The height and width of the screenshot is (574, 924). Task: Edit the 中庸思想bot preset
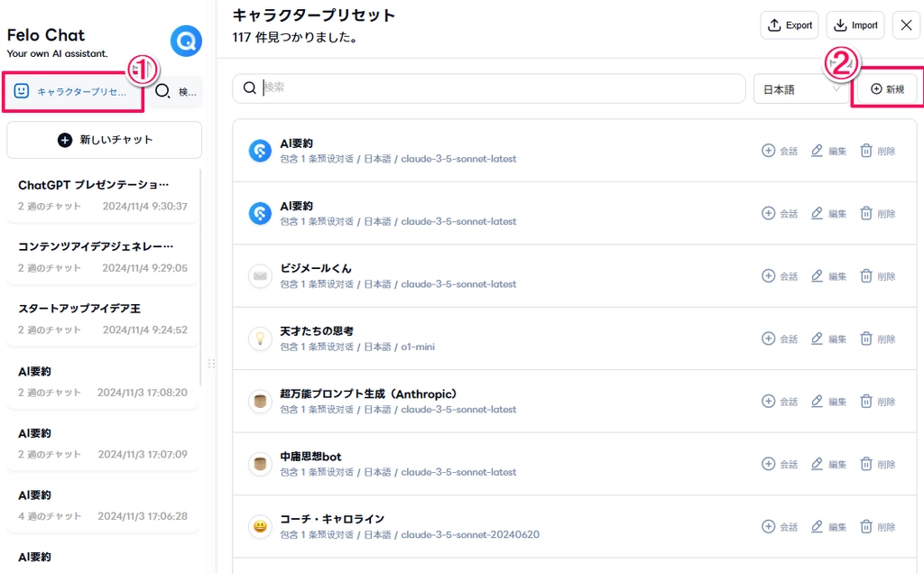click(x=828, y=464)
